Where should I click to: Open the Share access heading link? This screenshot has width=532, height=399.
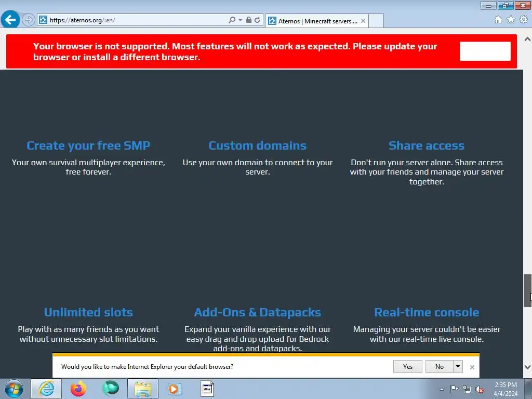click(x=427, y=145)
